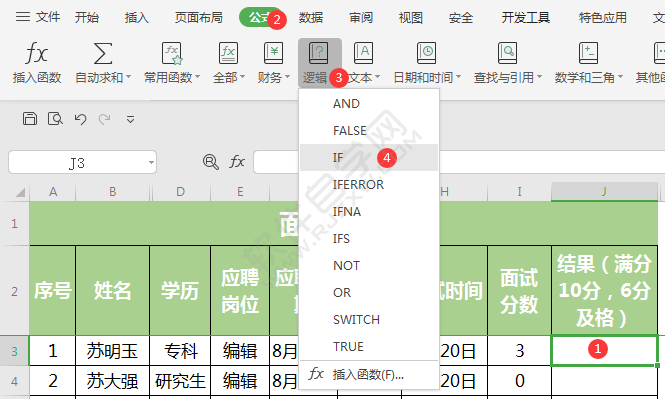Open the Insert Function (插入函数) tool
Screen dimensions: 665x399
(37, 62)
